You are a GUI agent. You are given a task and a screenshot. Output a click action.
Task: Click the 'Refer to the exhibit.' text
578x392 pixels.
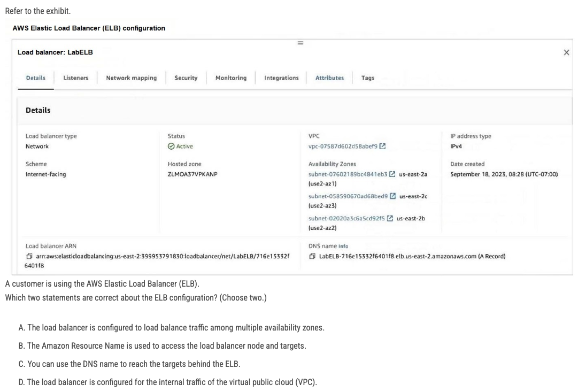tap(38, 11)
